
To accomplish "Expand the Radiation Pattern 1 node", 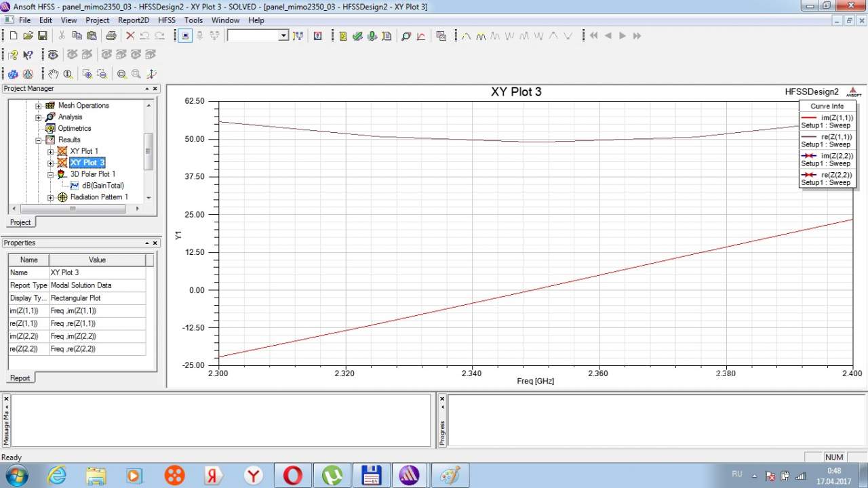I will (x=50, y=197).
